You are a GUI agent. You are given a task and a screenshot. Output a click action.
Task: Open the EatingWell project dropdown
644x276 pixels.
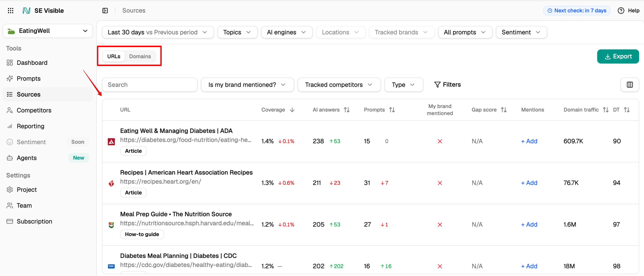click(48, 31)
